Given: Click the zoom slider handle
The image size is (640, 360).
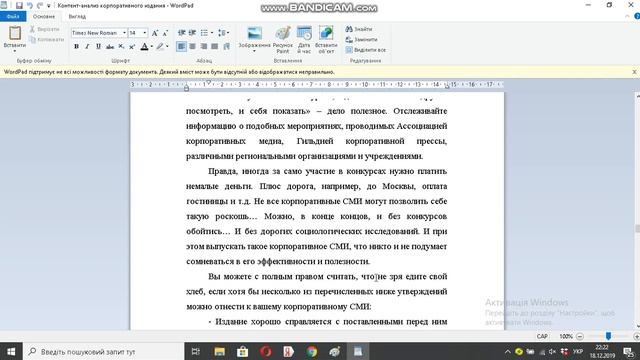Looking at the screenshot, I should (608, 336).
